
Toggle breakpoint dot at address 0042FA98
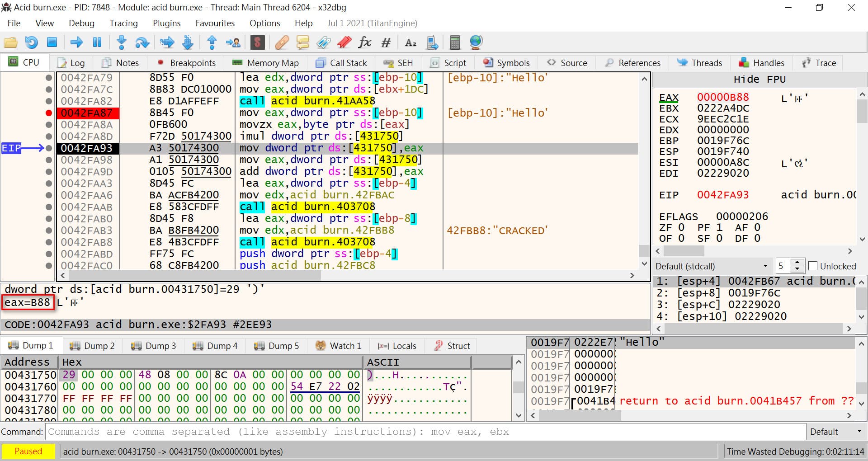click(x=49, y=160)
